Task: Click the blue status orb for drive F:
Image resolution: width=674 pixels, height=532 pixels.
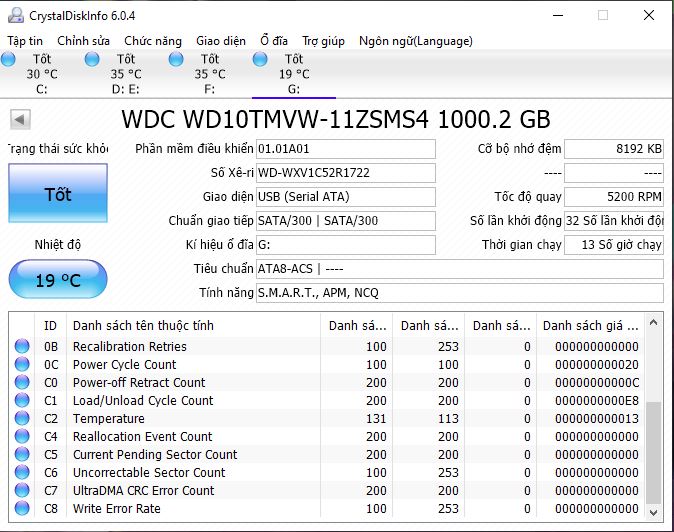Action: click(x=176, y=59)
